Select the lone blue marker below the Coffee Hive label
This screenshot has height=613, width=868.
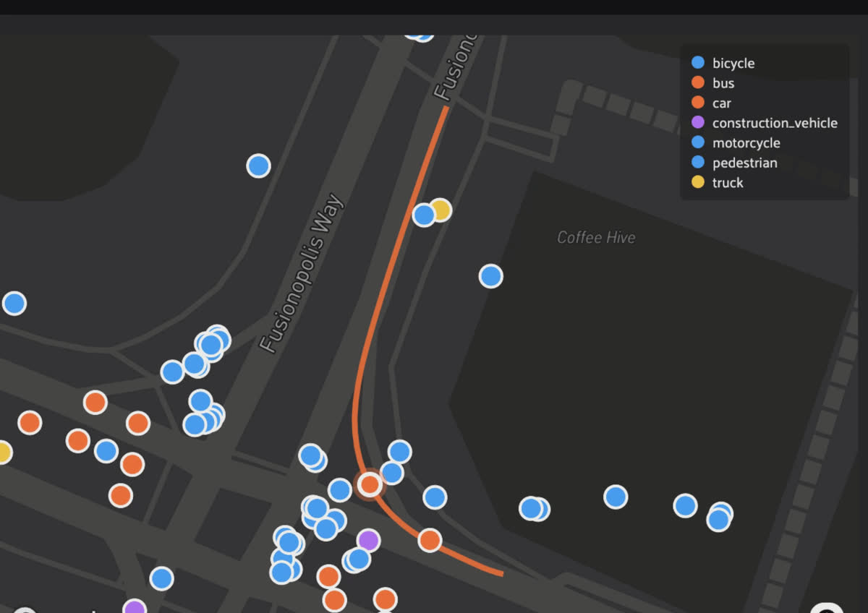point(490,275)
